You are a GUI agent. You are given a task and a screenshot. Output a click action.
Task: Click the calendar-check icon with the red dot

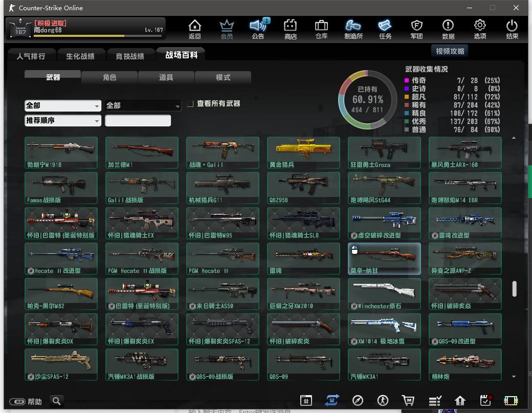coord(486,400)
